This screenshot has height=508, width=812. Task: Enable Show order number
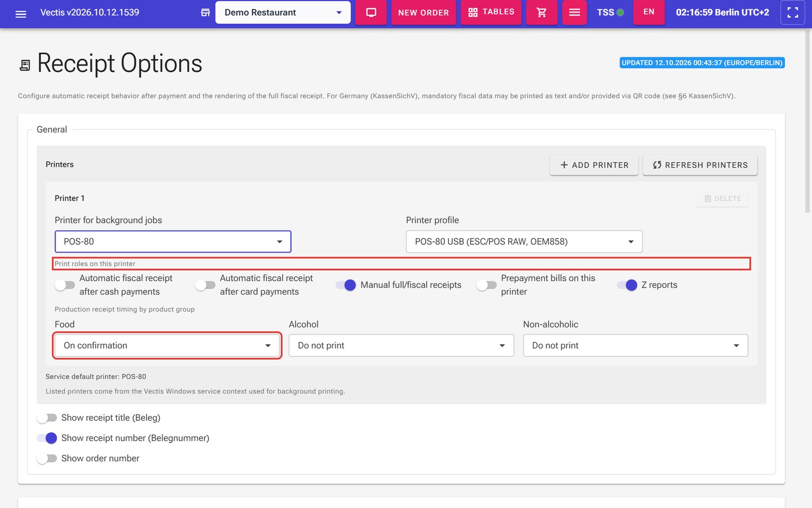47,458
